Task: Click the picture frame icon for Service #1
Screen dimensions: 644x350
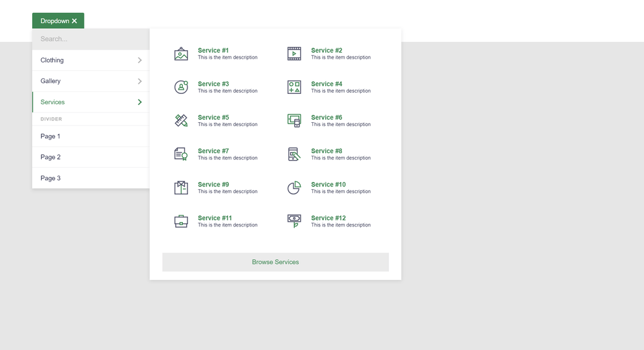Action: 181,54
